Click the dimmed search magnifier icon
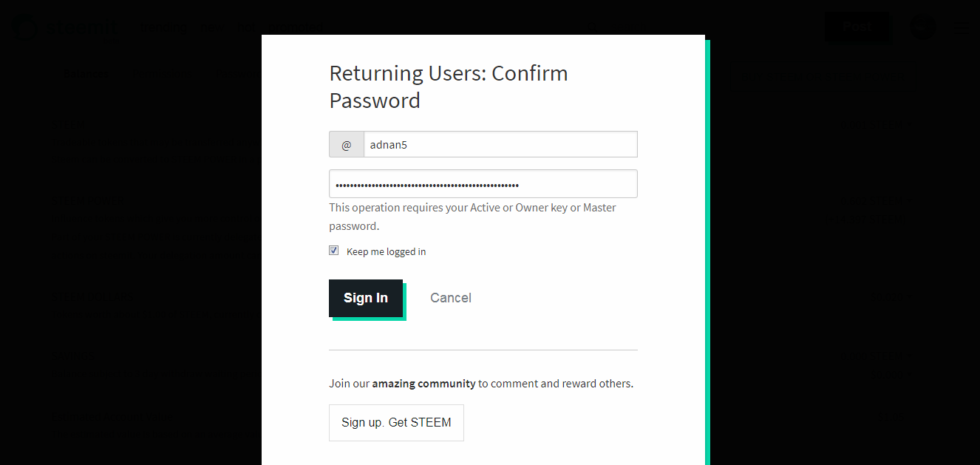 pyautogui.click(x=593, y=28)
